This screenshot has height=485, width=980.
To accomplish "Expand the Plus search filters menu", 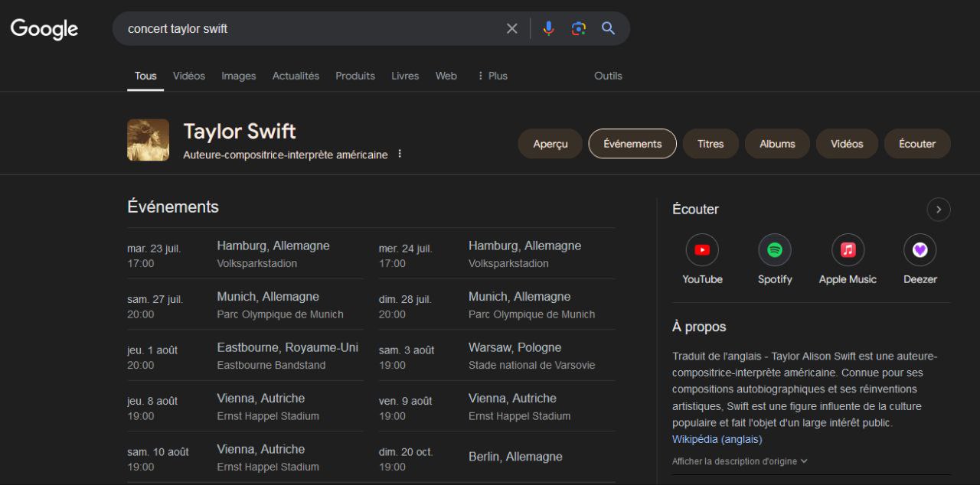I will (x=492, y=76).
